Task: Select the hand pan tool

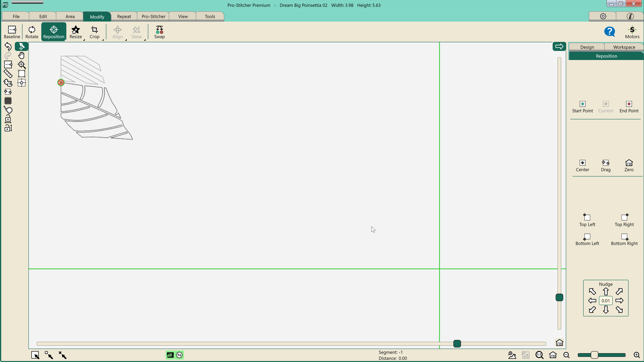Action: point(22,56)
